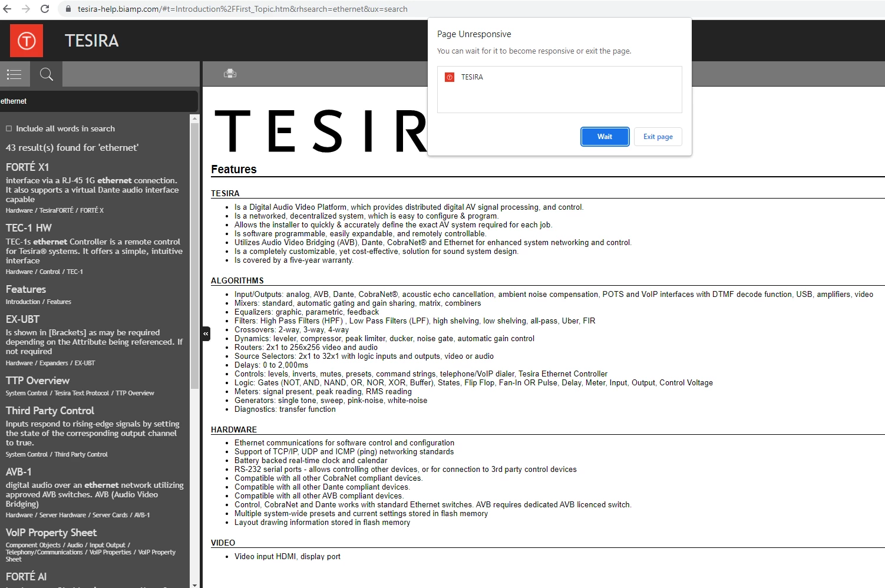Viewport: 885px width, 588px height.
Task: Click the padlock site info icon
Action: tap(68, 9)
